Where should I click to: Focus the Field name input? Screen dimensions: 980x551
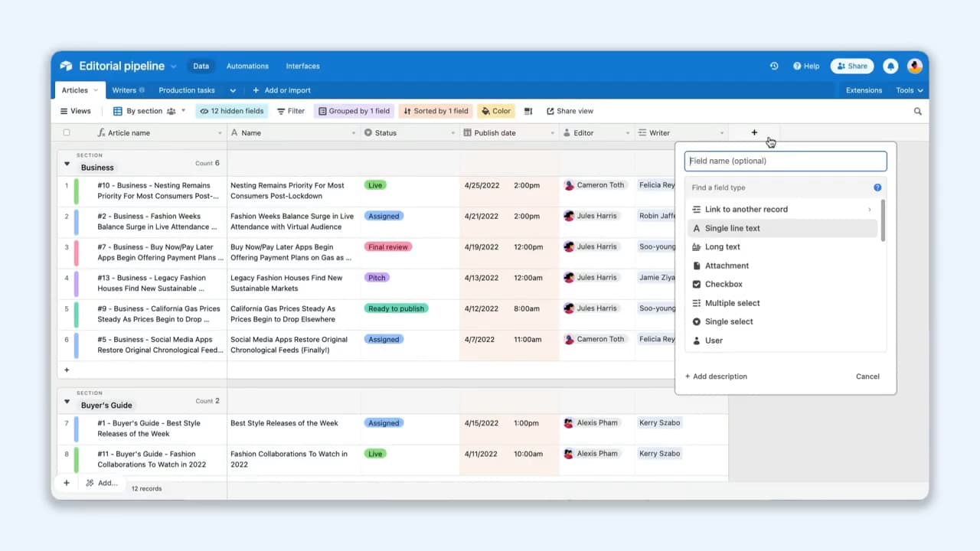(786, 161)
